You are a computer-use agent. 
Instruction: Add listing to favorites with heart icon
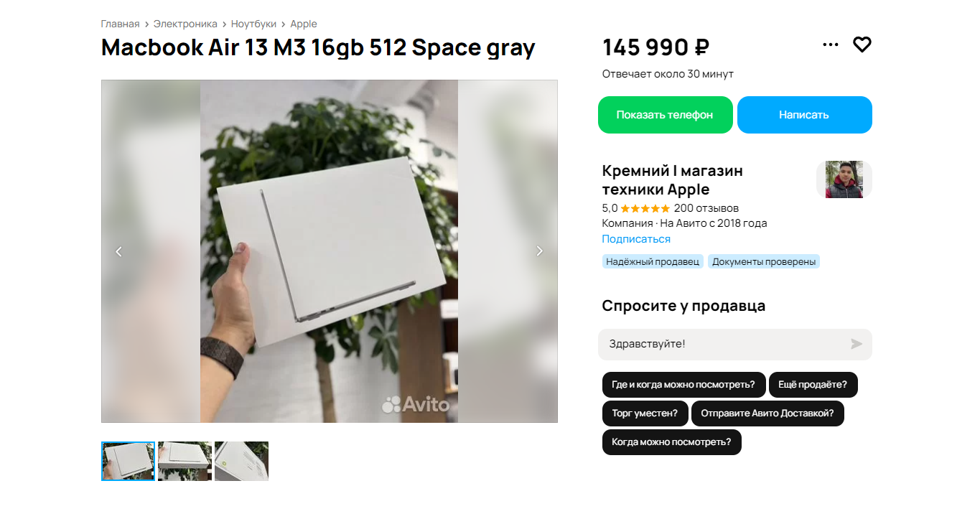point(862,45)
